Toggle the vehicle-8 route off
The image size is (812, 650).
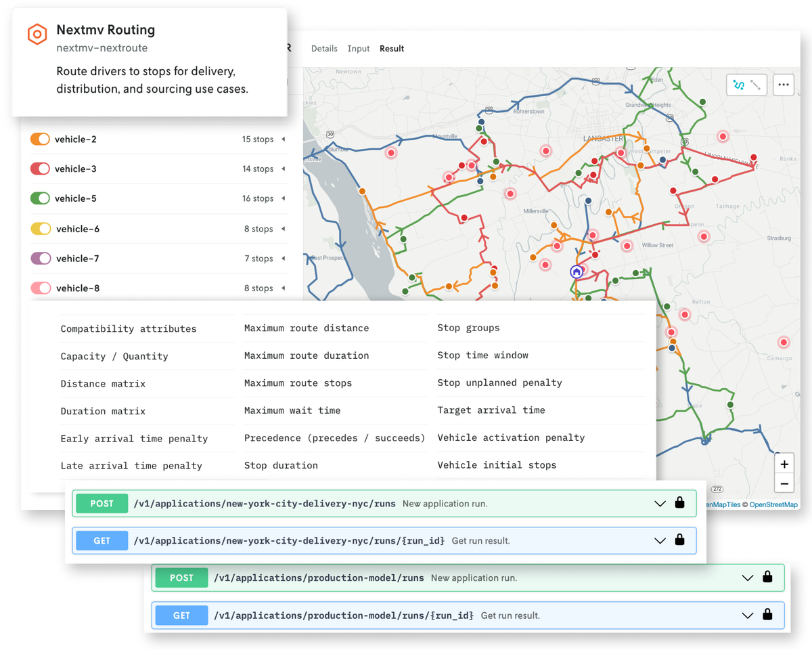point(40,288)
